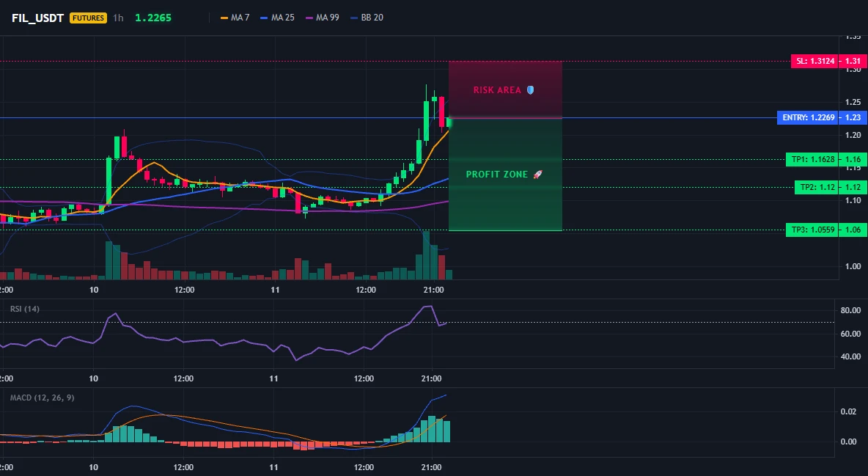Click the 1.10 price on the price axis
Image resolution: width=868 pixels, height=476 pixels.
[x=853, y=201]
